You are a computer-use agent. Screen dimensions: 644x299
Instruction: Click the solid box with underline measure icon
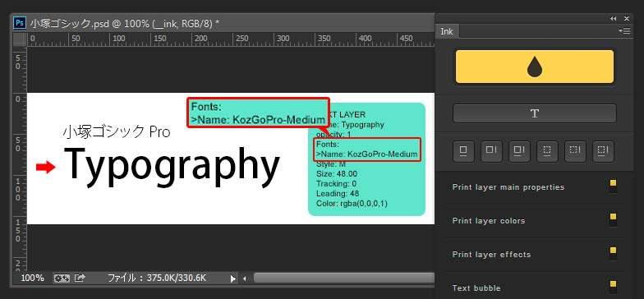[x=463, y=151]
